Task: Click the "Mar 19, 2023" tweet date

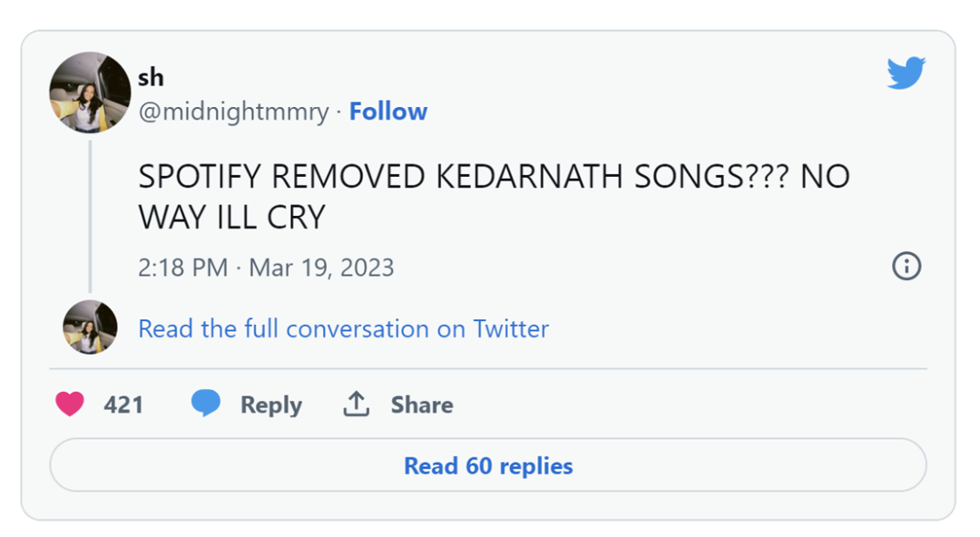Action: pos(321,268)
